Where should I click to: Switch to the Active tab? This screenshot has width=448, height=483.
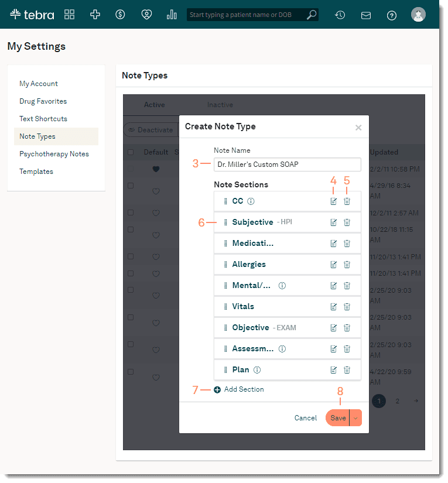155,105
